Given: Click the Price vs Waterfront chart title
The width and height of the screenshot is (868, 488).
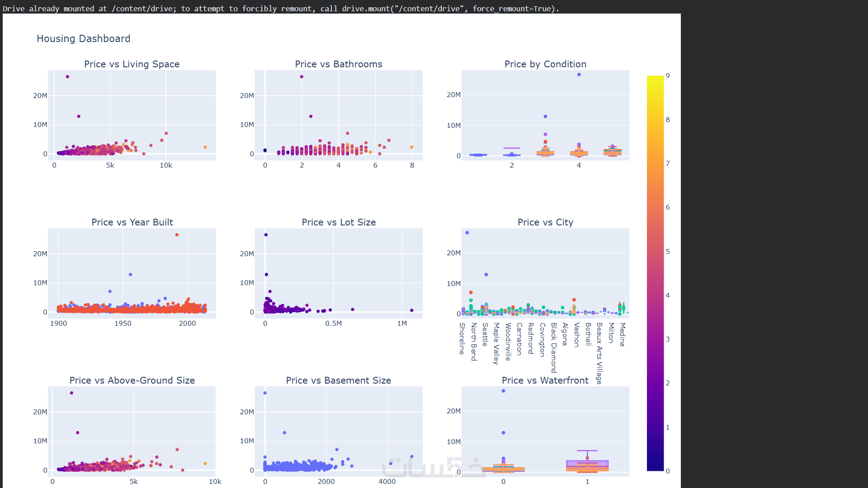Looking at the screenshot, I should click(545, 380).
